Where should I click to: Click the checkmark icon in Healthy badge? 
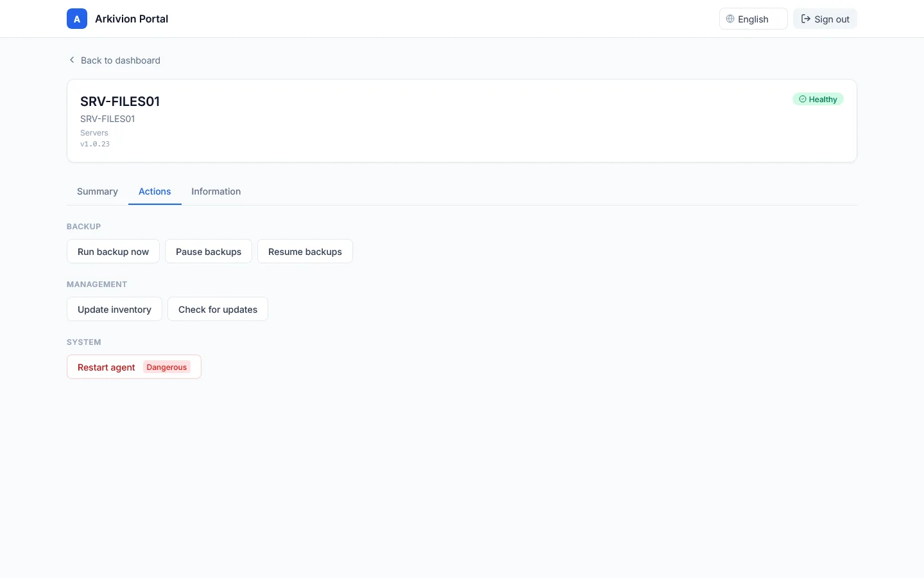tap(803, 99)
